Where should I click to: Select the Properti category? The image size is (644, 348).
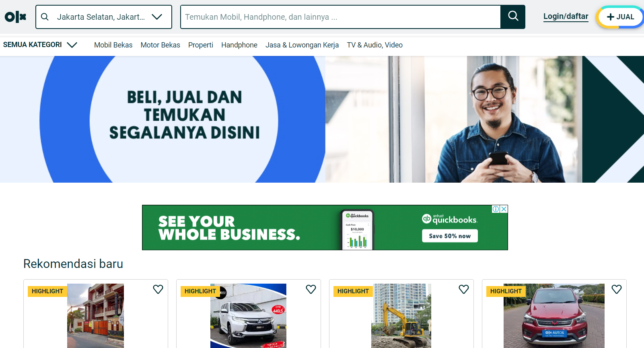201,45
